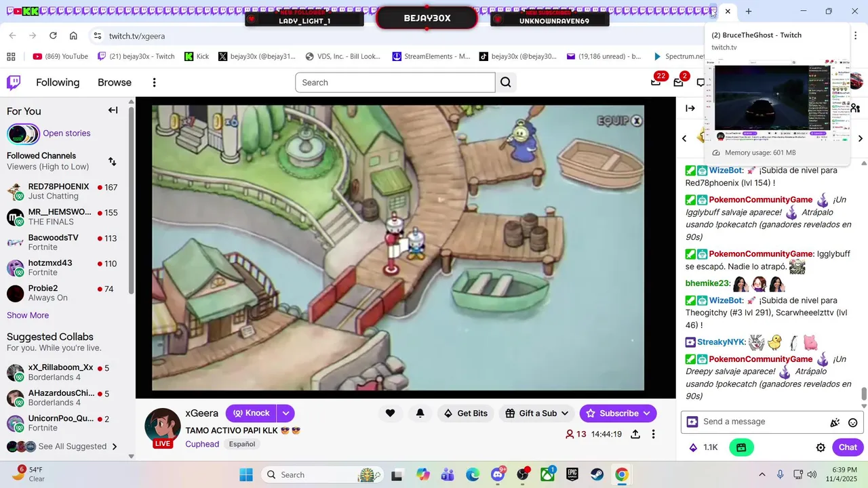Open YouTube bookmark

click(x=60, y=57)
